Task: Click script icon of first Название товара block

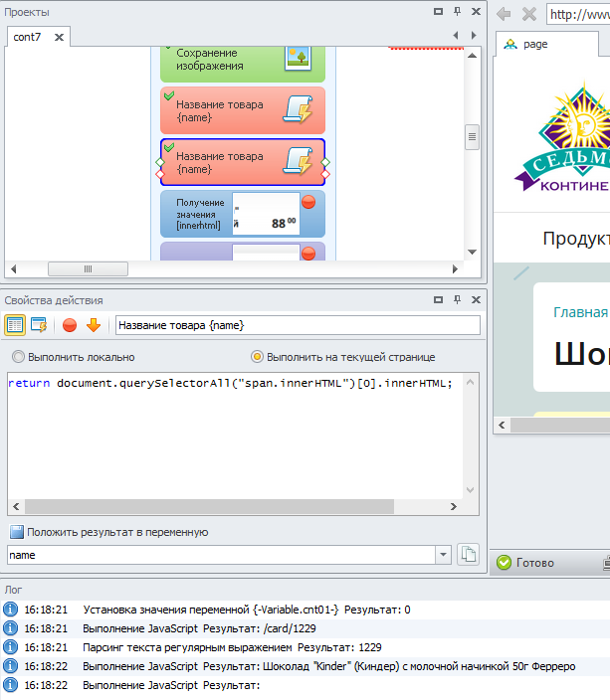Action: pos(299,109)
